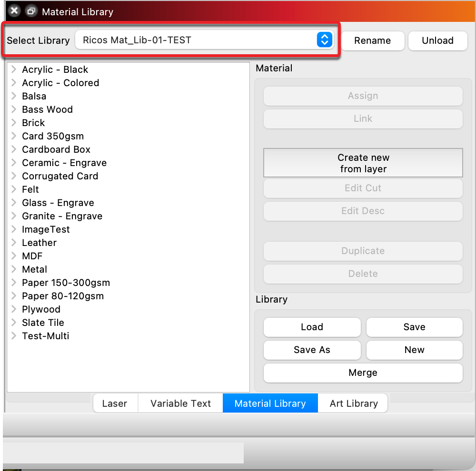
Task: Expand the Plywood material entry
Action: click(x=13, y=309)
